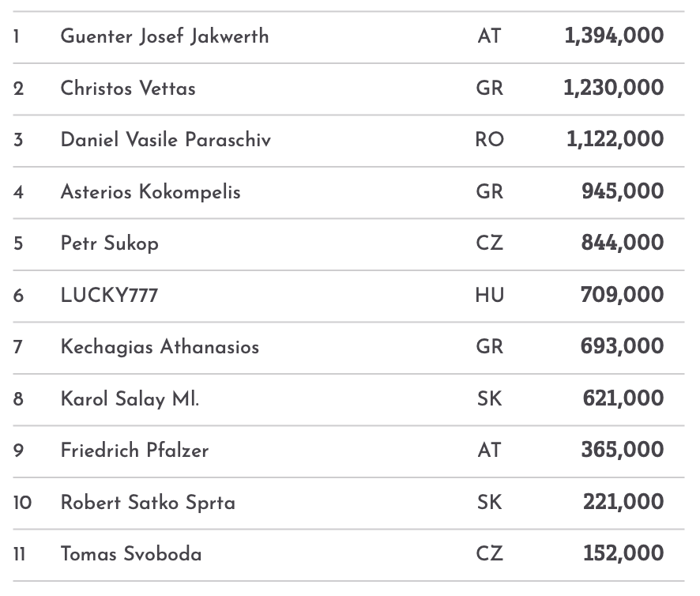Click the 709,000 chip count
This screenshot has height=596, width=700.
tap(622, 295)
